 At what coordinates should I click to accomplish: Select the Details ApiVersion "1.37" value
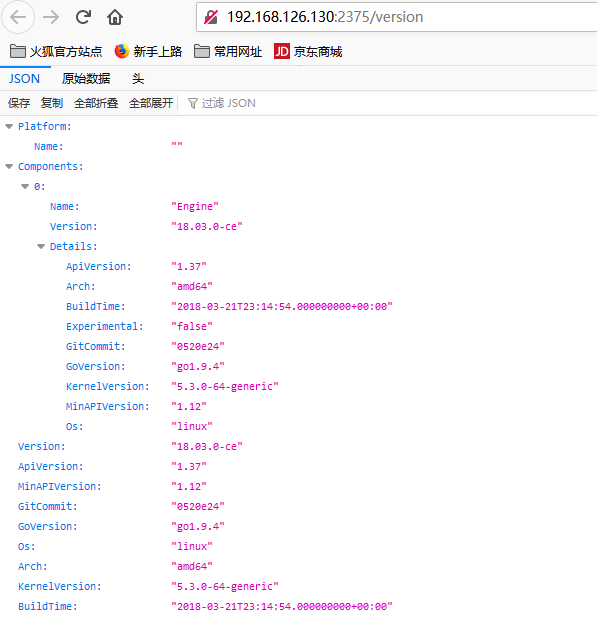(189, 266)
